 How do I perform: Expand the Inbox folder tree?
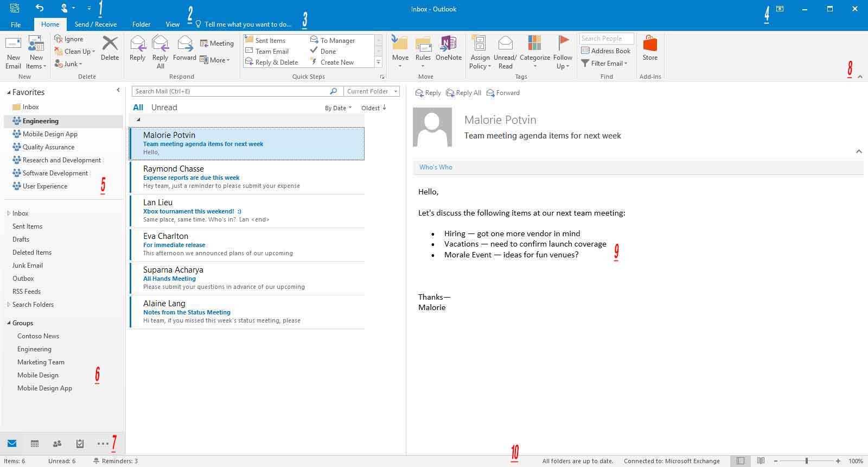9,213
